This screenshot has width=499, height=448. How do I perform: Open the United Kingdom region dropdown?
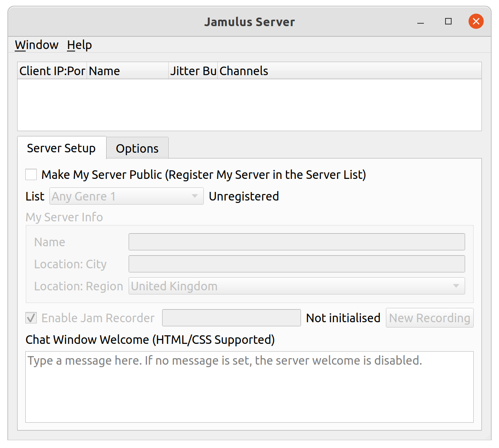point(297,286)
